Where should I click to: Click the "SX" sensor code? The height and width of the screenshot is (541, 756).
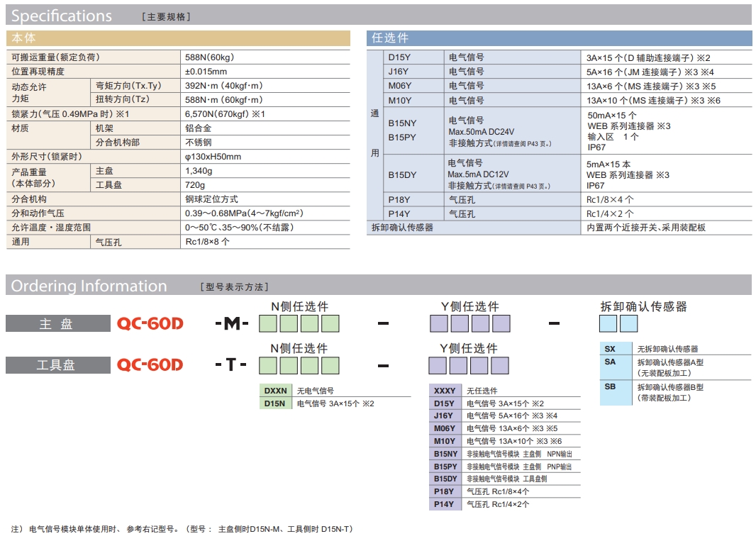[x=610, y=349]
